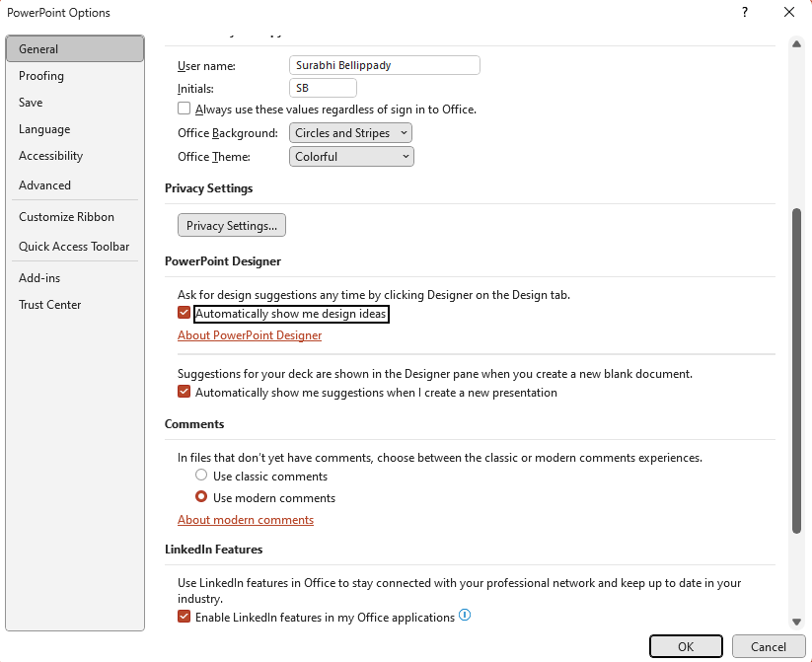This screenshot has width=812, height=662.
Task: Open the Office Theme dropdown
Action: (350, 156)
